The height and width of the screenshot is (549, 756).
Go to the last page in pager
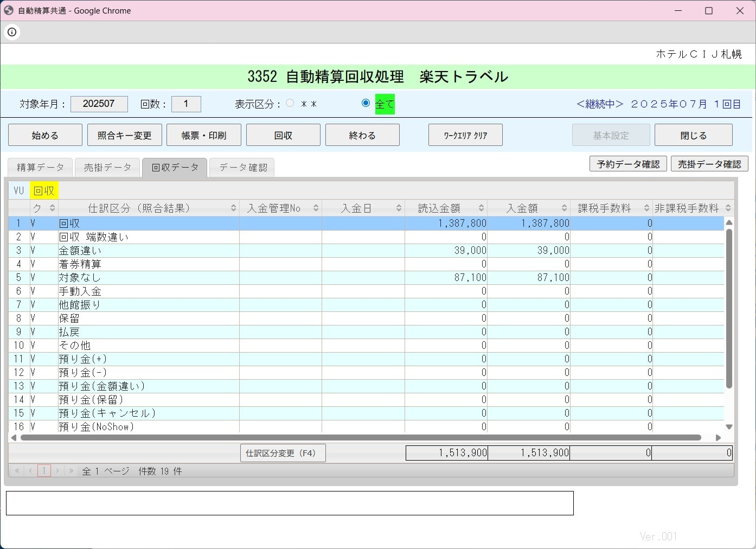click(x=71, y=471)
